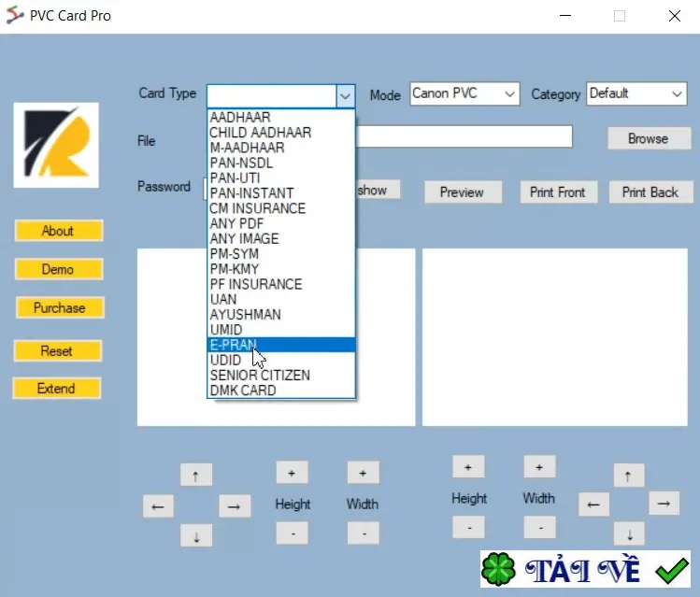Decrease Width with right panel minus button
The height and width of the screenshot is (597, 700).
[540, 527]
